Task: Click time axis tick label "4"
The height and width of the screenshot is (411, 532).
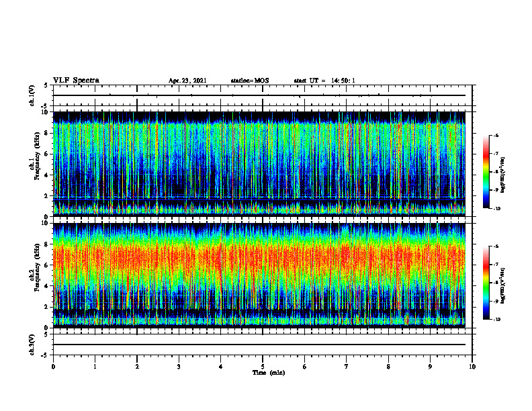Action: (x=221, y=367)
